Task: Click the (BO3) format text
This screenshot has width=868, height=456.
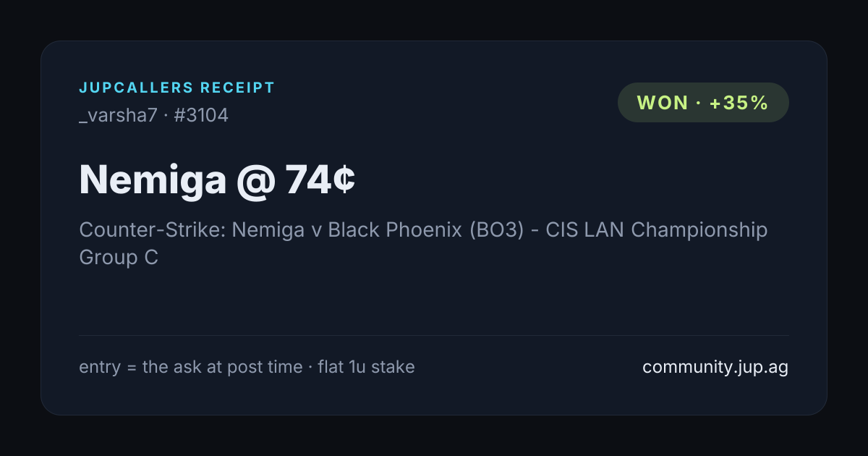Action: point(496,230)
